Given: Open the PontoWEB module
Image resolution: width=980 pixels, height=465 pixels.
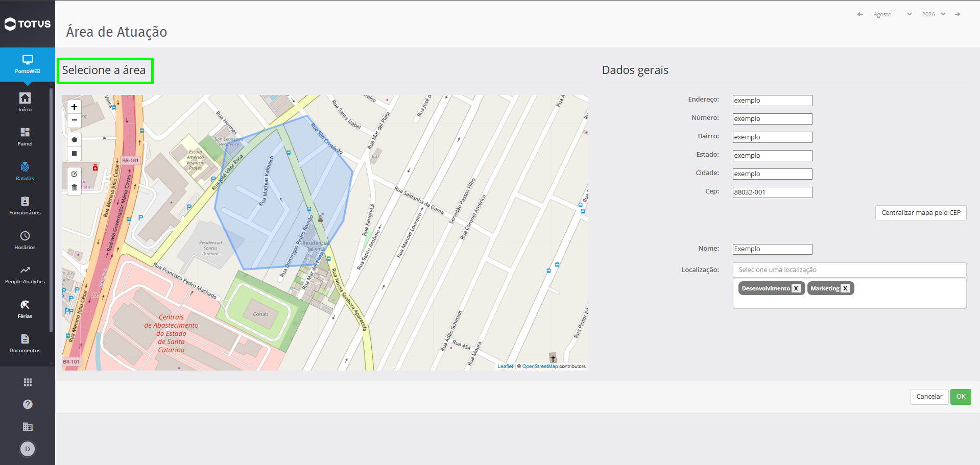Looking at the screenshot, I should tap(28, 64).
